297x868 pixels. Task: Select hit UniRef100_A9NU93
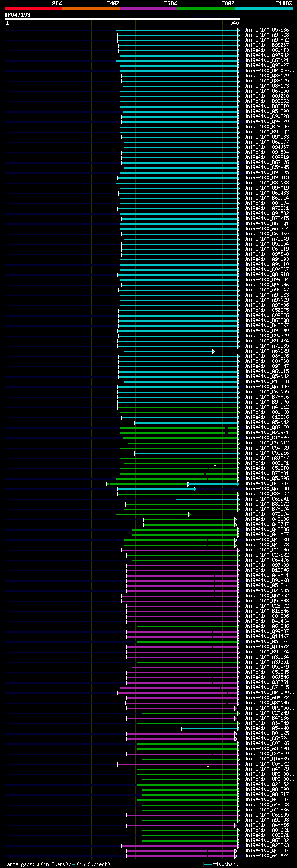(x=266, y=259)
